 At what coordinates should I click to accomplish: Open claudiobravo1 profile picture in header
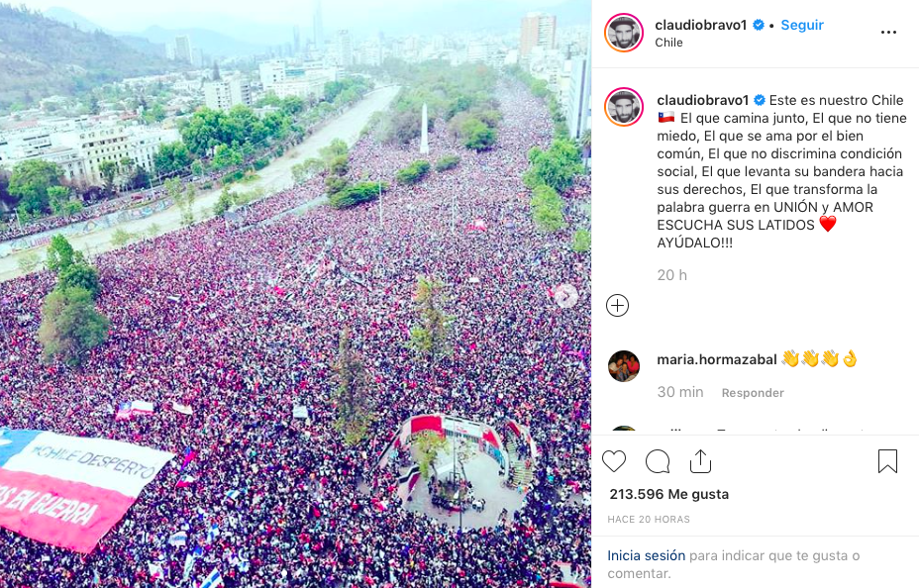[x=624, y=33]
